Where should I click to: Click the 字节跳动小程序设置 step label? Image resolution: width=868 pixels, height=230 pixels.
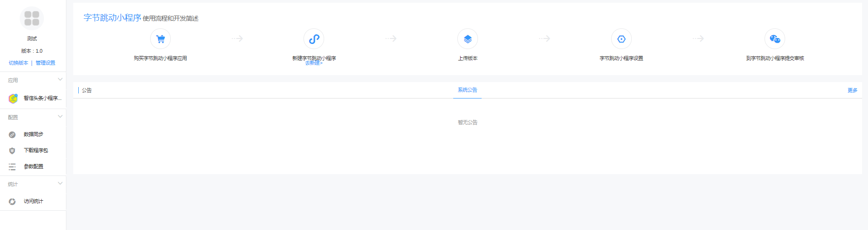(x=621, y=58)
